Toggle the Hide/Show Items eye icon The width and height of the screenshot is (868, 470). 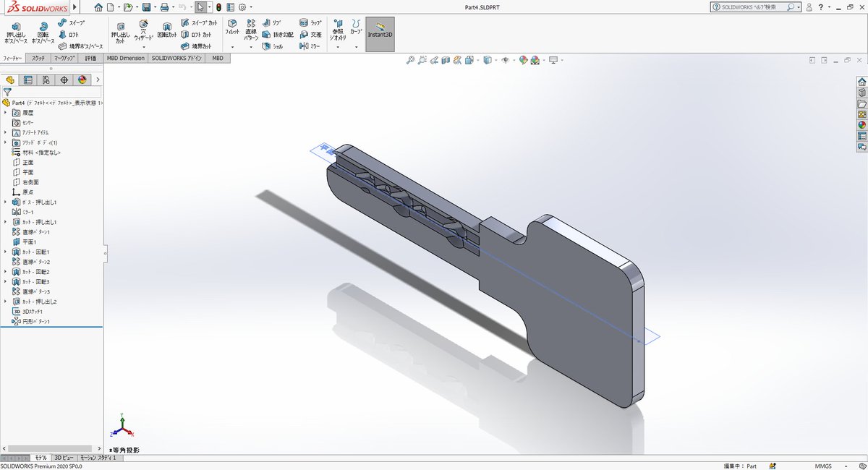[x=505, y=60]
